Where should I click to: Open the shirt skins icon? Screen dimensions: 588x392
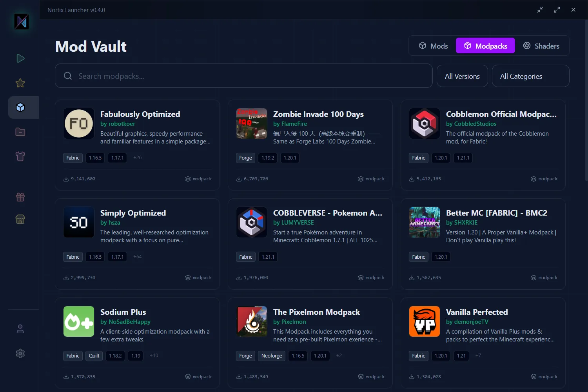pos(20,156)
